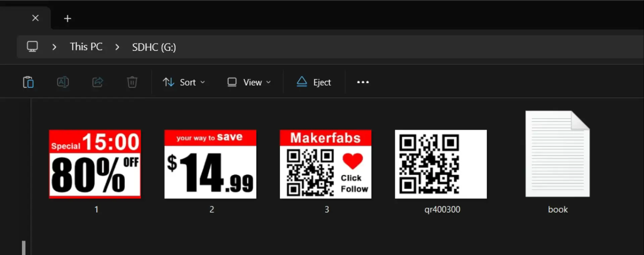
Task: Expand the Sort dropdown menu
Action: pyautogui.click(x=184, y=82)
